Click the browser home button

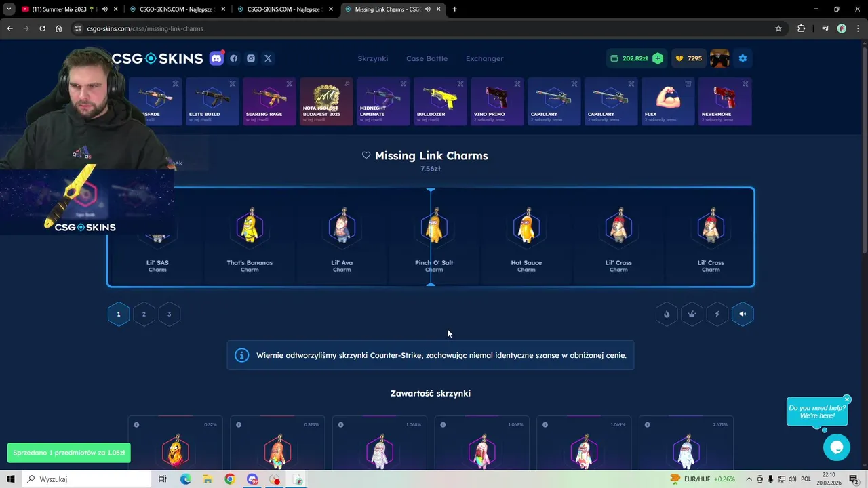(58, 28)
